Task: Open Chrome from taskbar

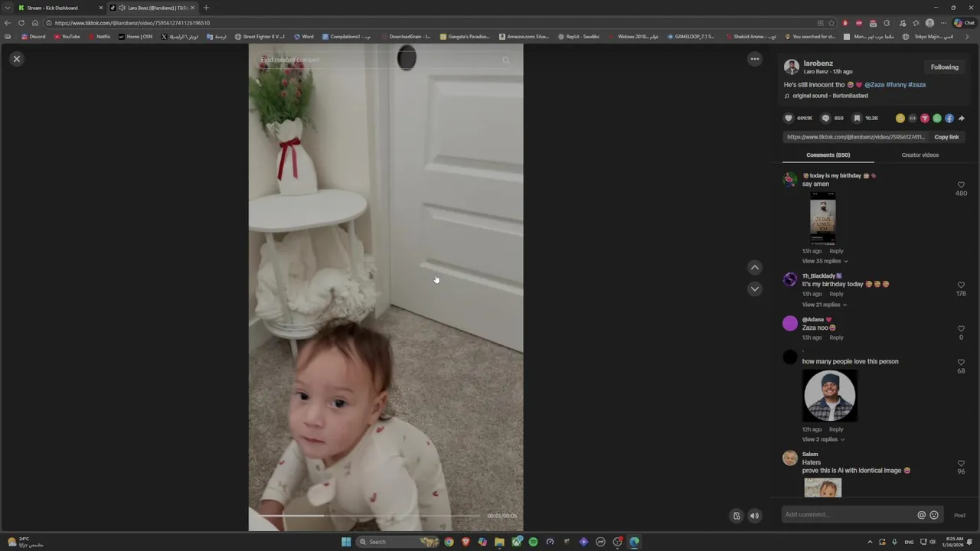Action: (x=449, y=542)
